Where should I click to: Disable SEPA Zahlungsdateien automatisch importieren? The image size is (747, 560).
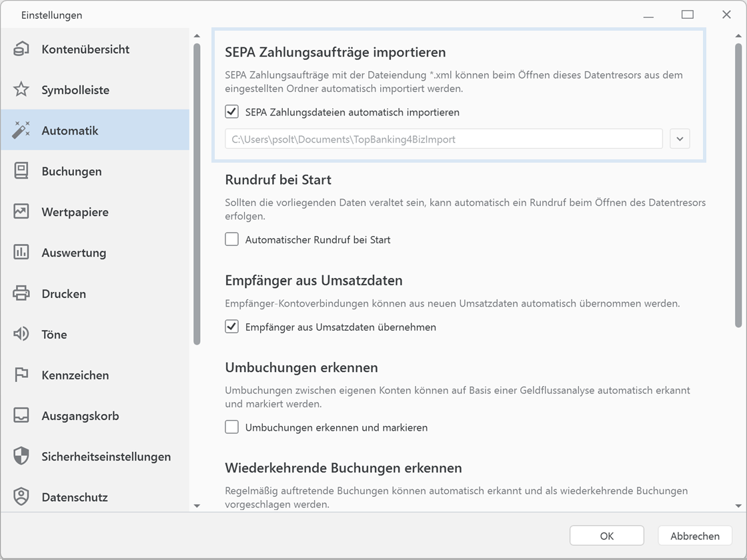coord(231,111)
